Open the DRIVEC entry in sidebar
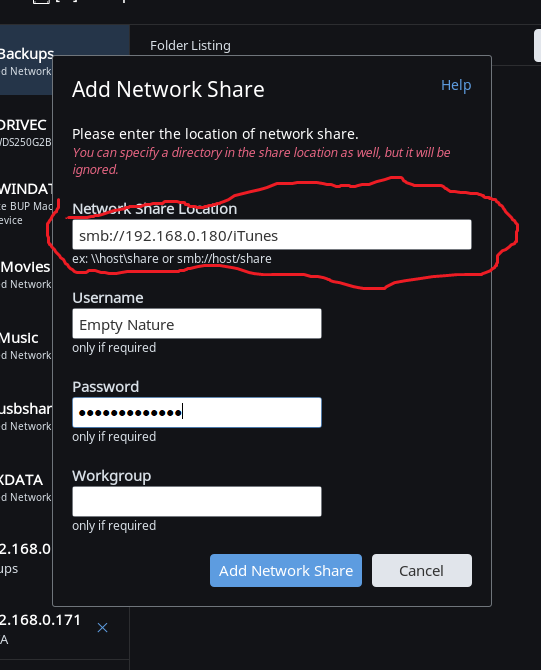The image size is (541, 670). click(26, 132)
